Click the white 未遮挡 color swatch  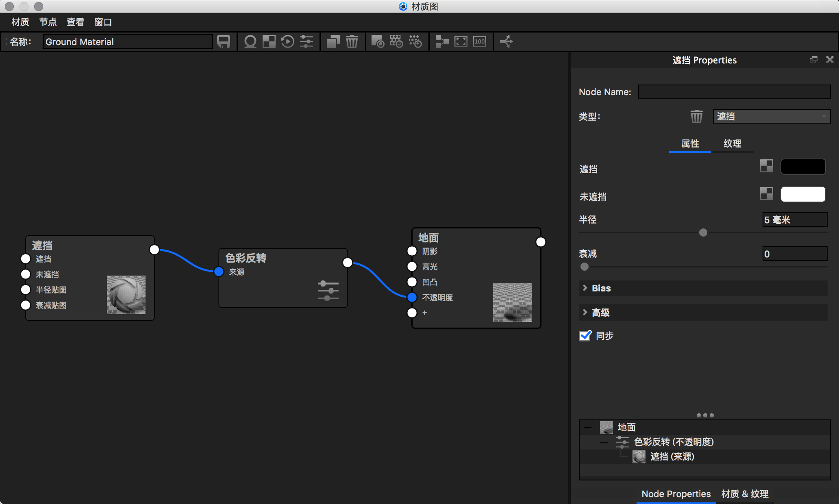tap(803, 194)
